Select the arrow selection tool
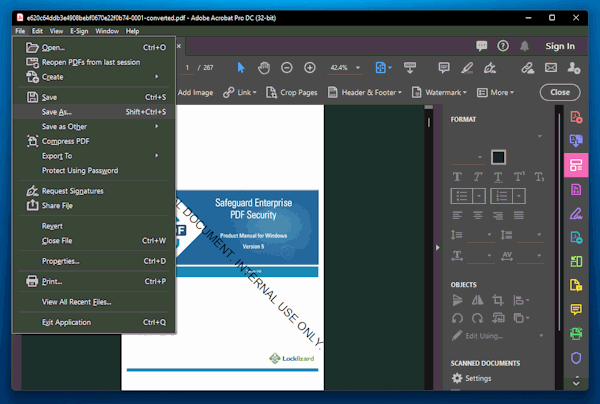 (241, 68)
